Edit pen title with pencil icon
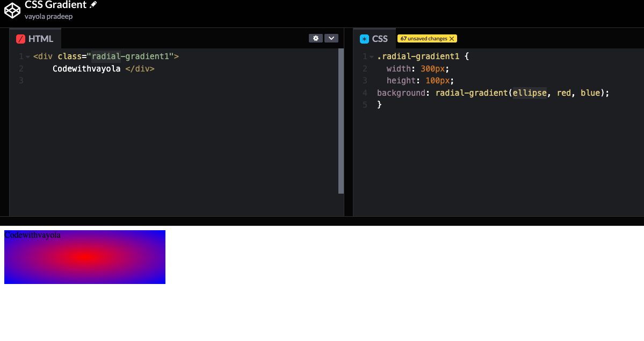Image resolution: width=644 pixels, height=341 pixels. [x=93, y=4]
